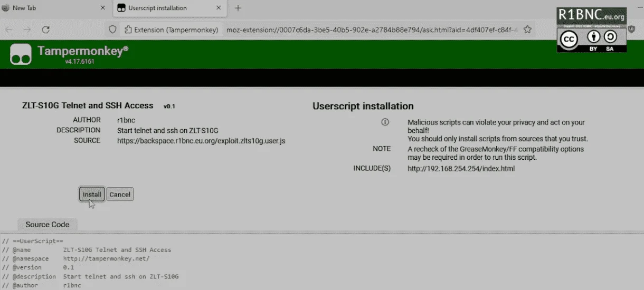Click the Userscript installation heading
This screenshot has height=290, width=644.
point(363,107)
